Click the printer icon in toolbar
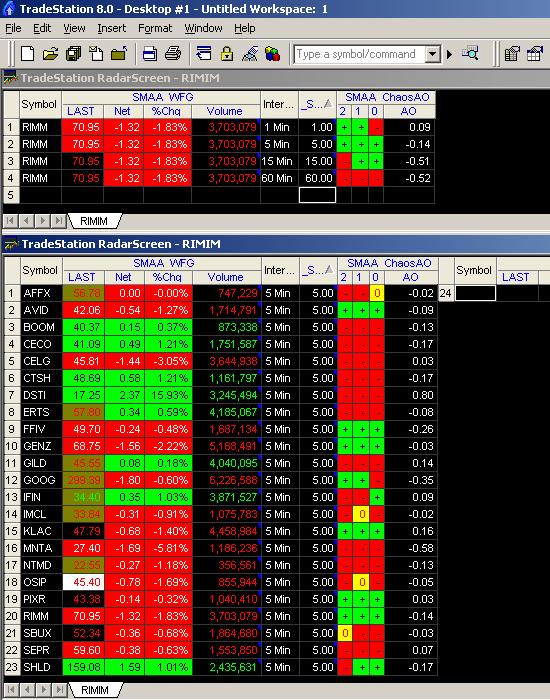The image size is (550, 700). click(x=173, y=54)
